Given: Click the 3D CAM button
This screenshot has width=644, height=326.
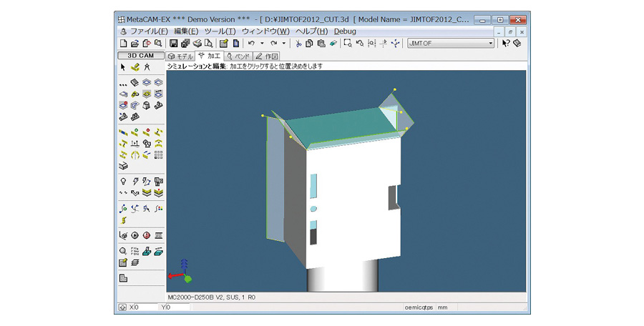Looking at the screenshot, I should (141, 56).
